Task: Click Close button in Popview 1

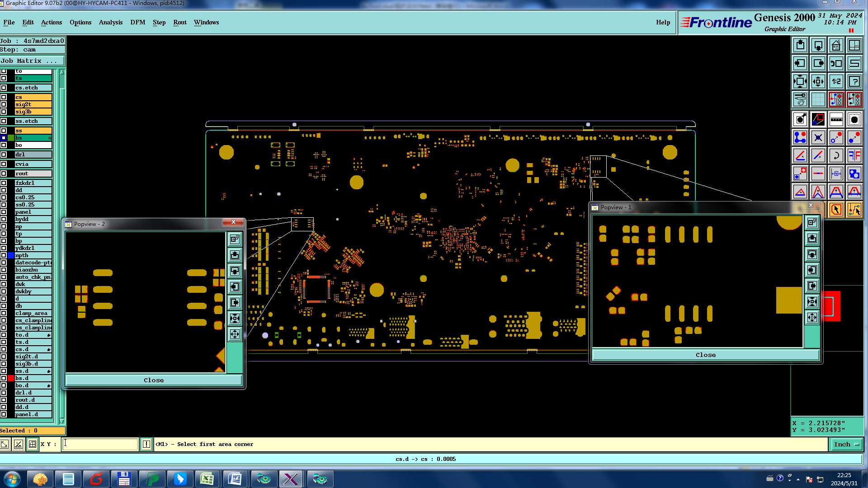Action: pos(705,355)
